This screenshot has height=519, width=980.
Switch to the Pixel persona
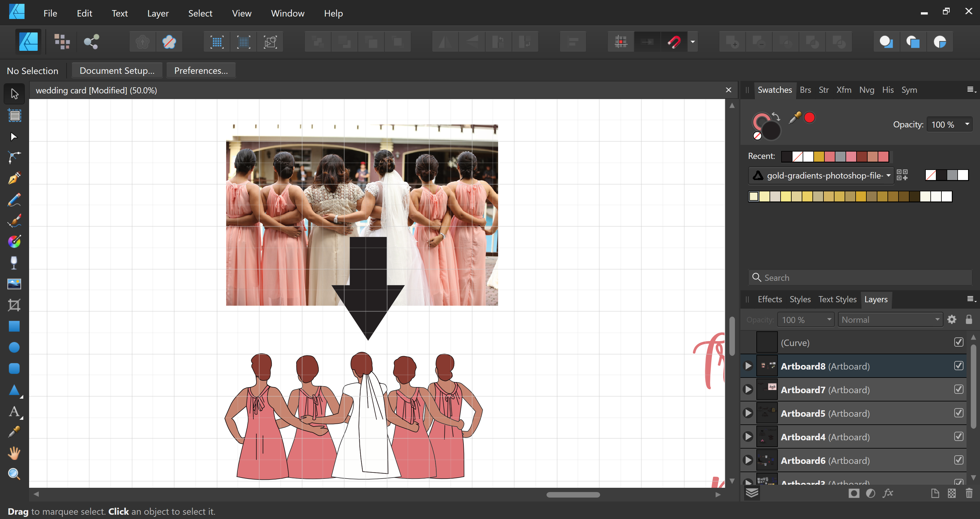(x=62, y=42)
